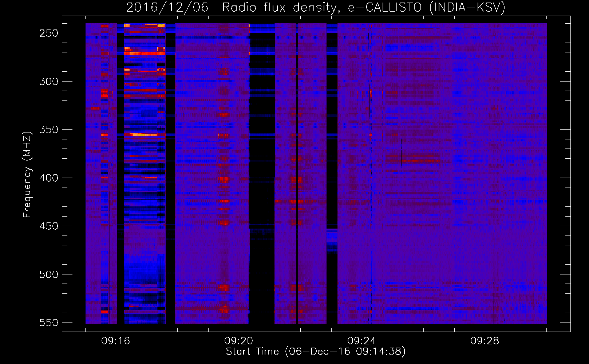Image resolution: width=589 pixels, height=364 pixels.
Task: Click the 09:16 time tick label
Action: point(116,341)
